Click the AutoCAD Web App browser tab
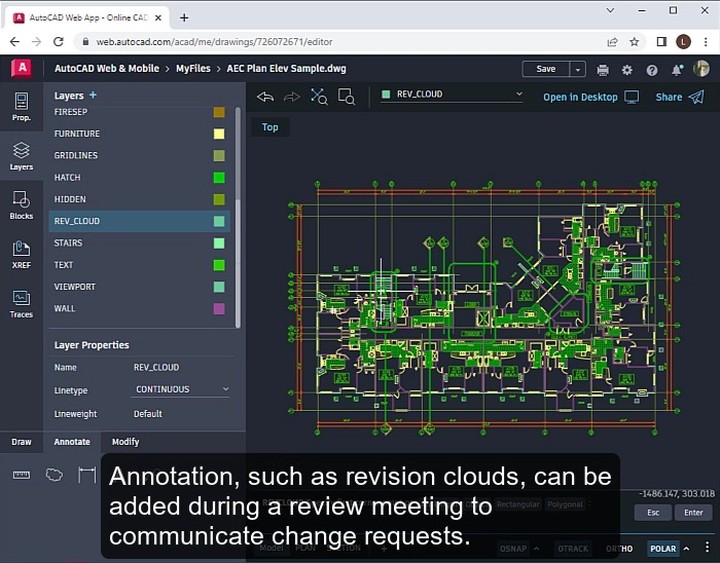 point(87,18)
